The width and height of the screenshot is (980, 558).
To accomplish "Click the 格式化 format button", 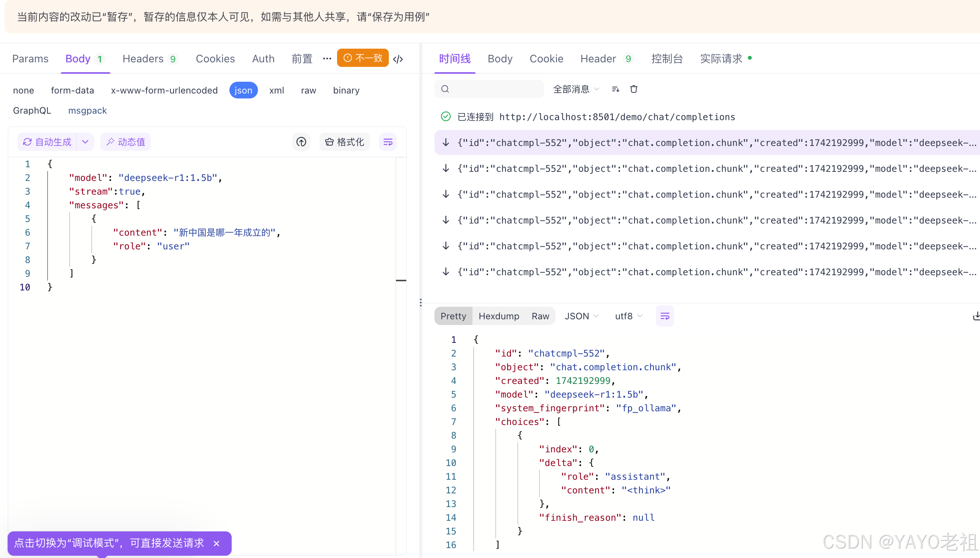I will click(344, 142).
